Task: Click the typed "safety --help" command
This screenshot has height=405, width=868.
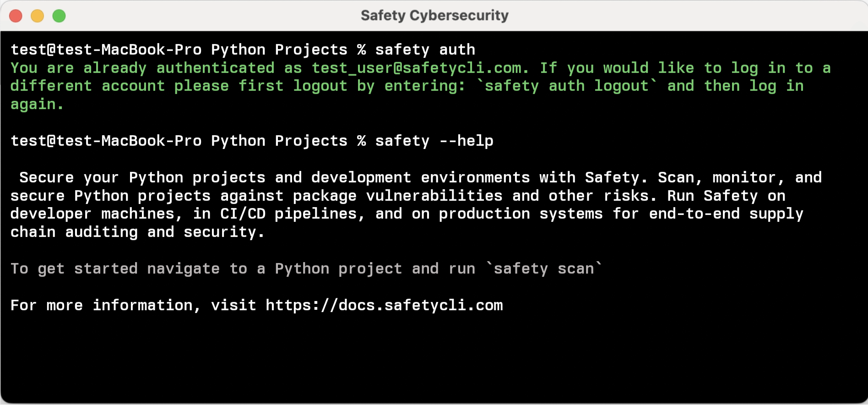Action: 434,141
